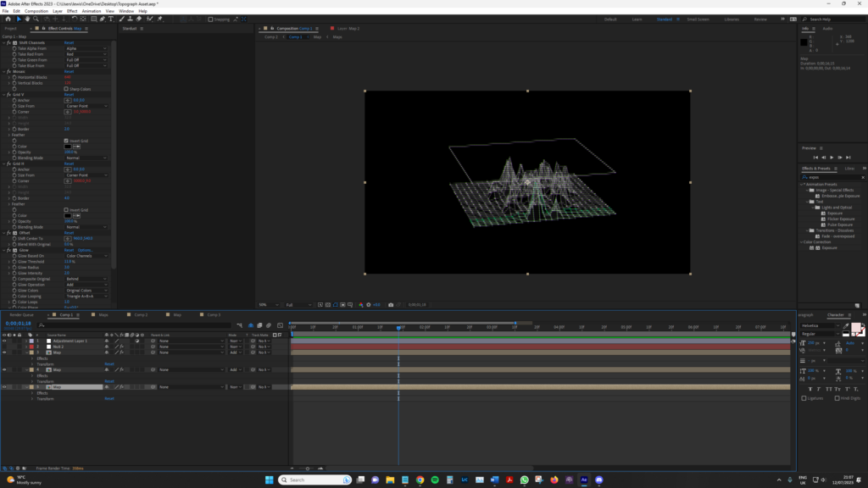Reset the Shift Channels effect

pyautogui.click(x=69, y=42)
